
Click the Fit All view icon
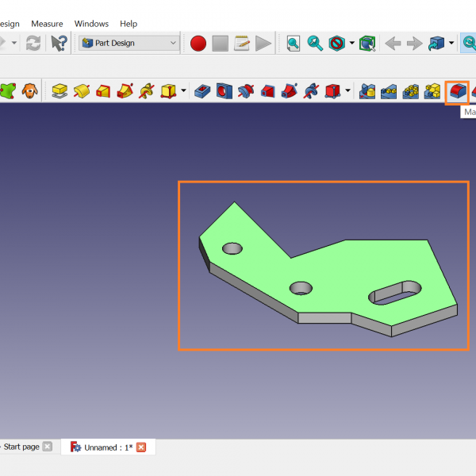pos(294,44)
